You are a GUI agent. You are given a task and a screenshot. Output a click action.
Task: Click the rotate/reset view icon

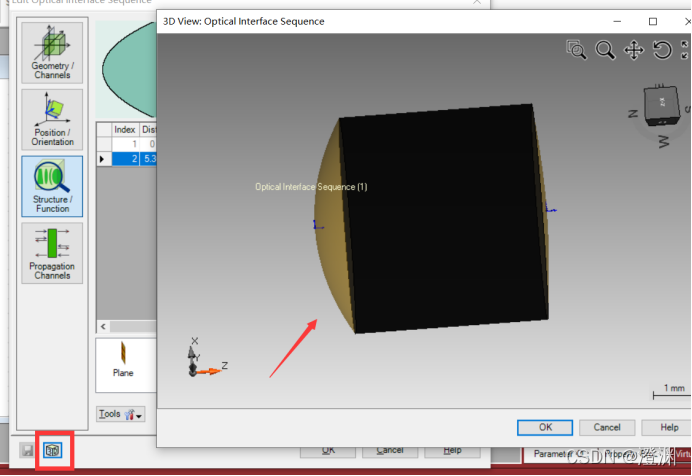pyautogui.click(x=662, y=50)
